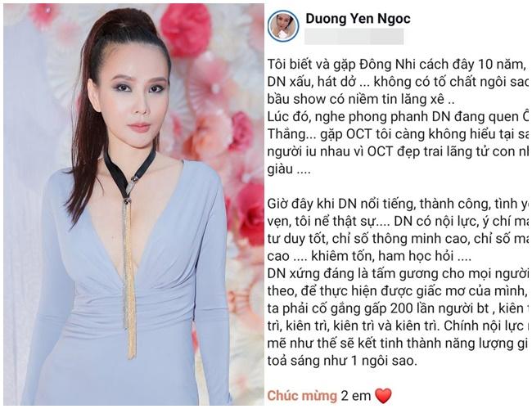Click the line beginning Thắng... gặp OCT
Image resolution: width=532 pixels, height=409 pixels.
[398, 134]
